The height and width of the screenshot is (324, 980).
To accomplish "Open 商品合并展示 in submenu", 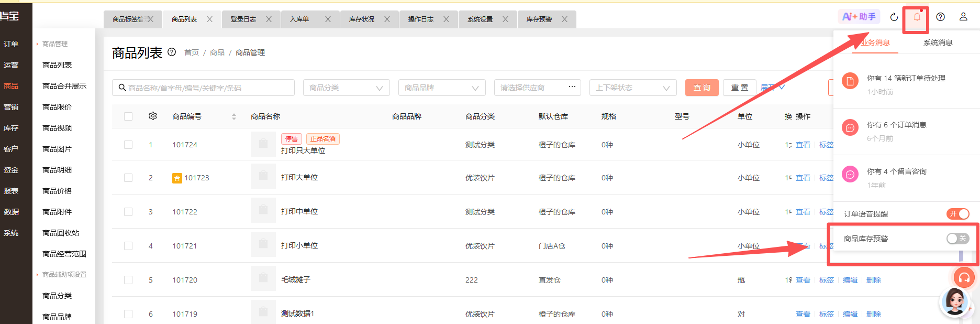I will click(64, 86).
